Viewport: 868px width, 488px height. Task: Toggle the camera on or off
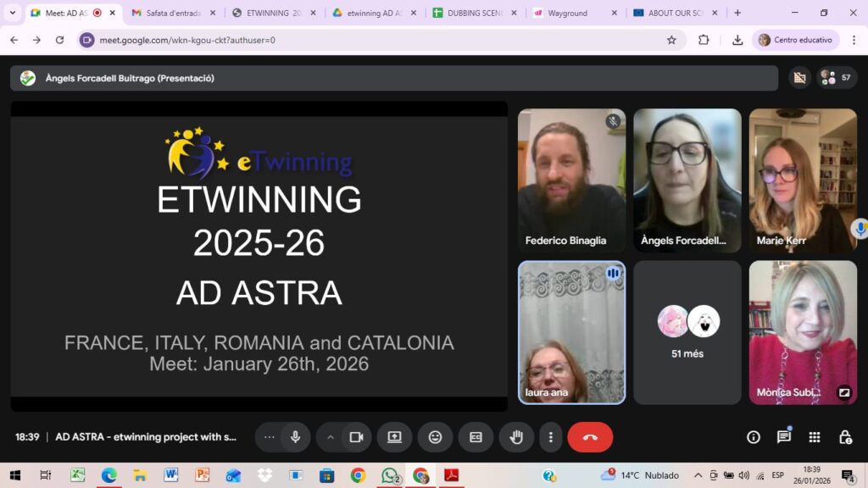click(x=356, y=437)
